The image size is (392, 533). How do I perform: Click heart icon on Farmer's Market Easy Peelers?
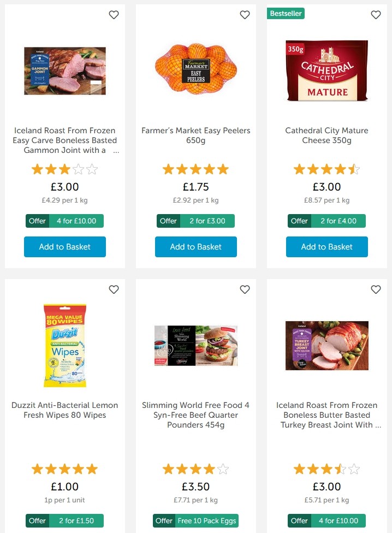click(x=245, y=15)
